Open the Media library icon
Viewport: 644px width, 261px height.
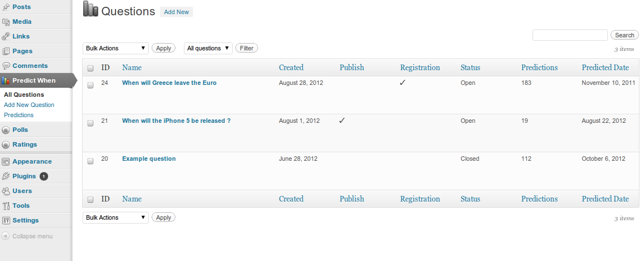tap(6, 22)
